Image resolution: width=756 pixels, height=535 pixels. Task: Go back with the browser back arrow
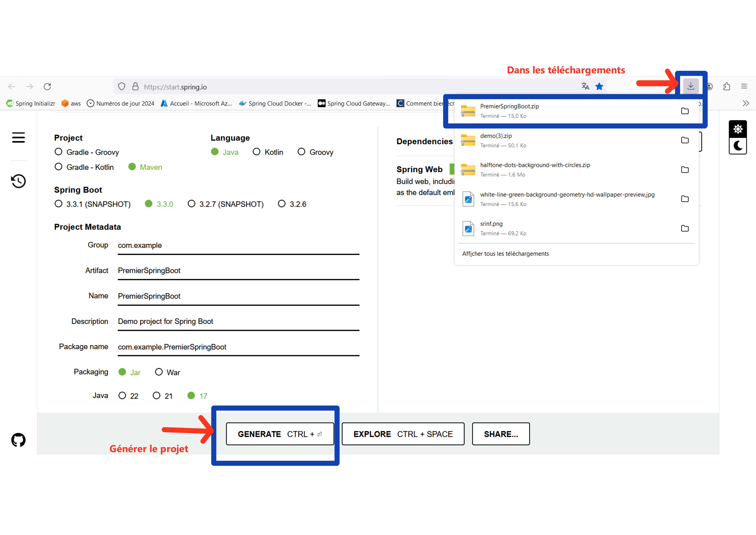point(12,87)
